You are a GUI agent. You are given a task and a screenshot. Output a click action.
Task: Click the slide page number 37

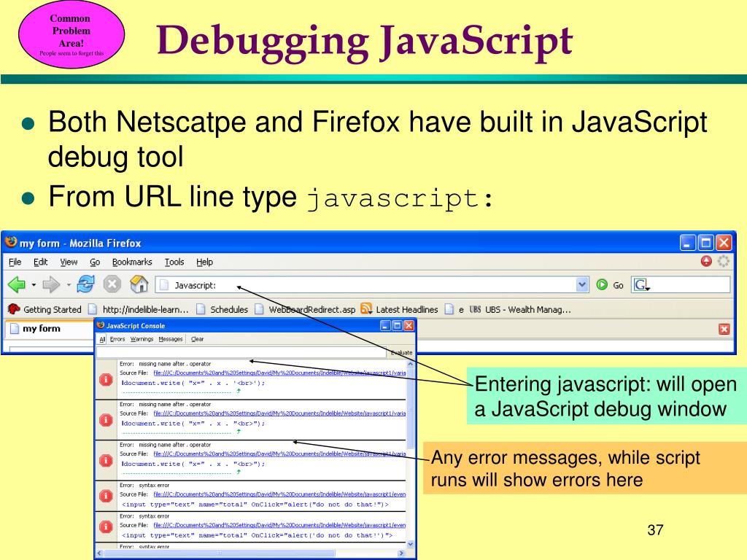[656, 529]
